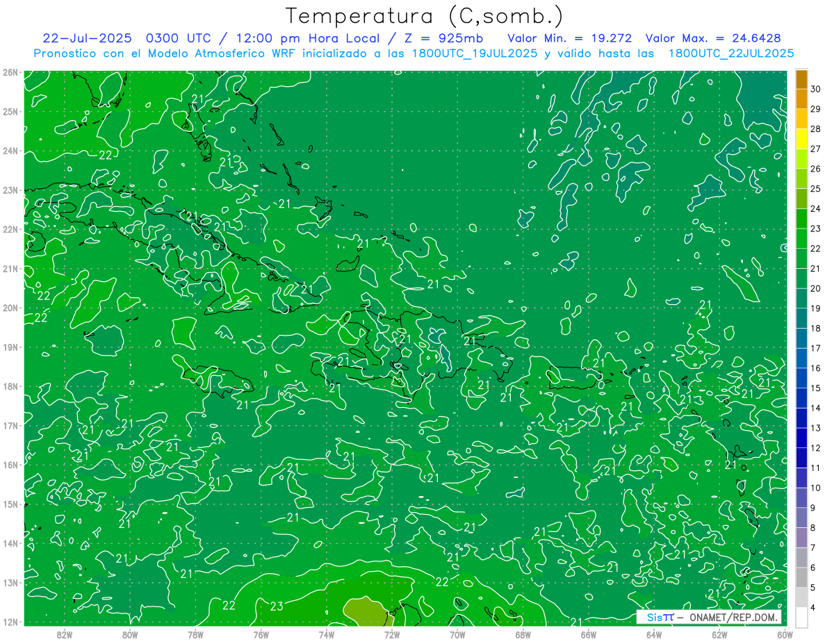
Task: Click the "76W" longitude label
Action: tap(261, 634)
